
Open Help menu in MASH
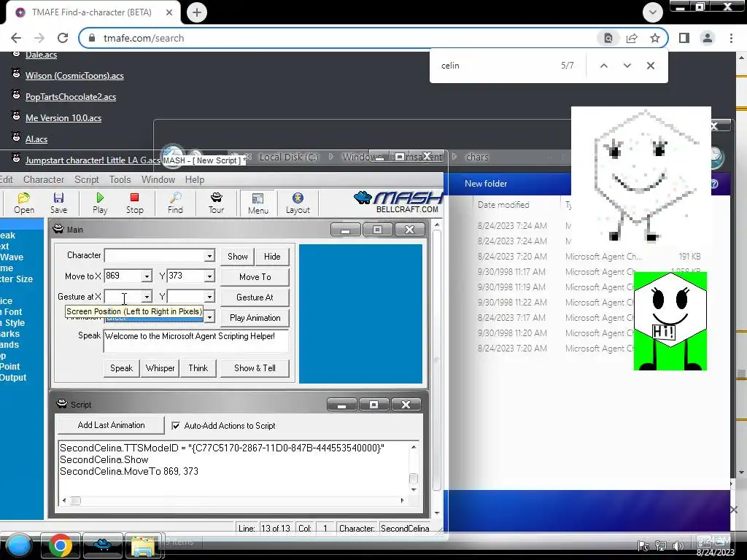pyautogui.click(x=195, y=179)
